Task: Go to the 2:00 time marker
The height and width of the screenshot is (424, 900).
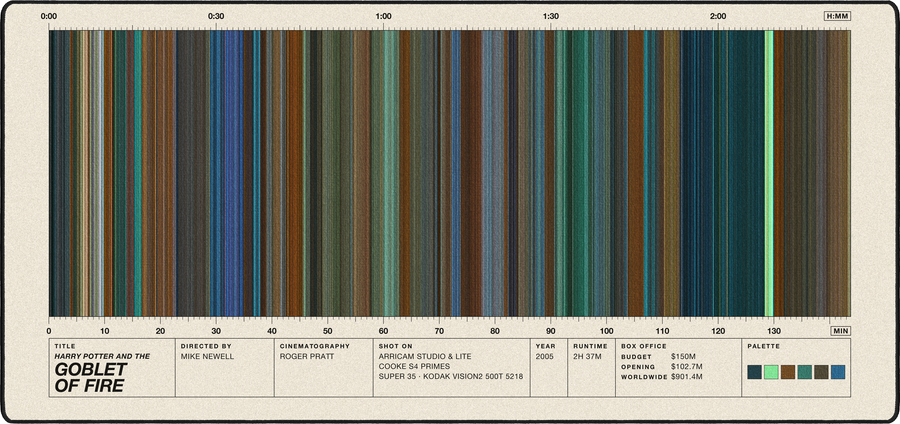Action: pos(717,16)
